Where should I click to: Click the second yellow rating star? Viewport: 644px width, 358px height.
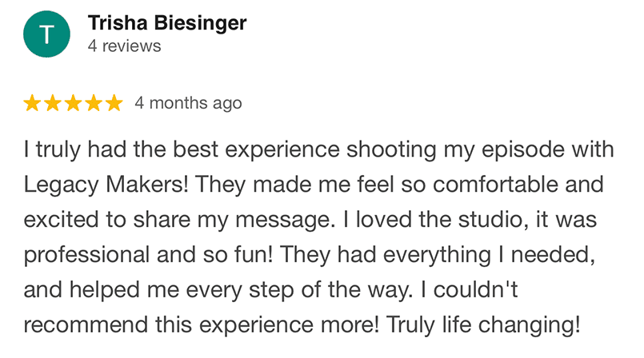tap(53, 103)
